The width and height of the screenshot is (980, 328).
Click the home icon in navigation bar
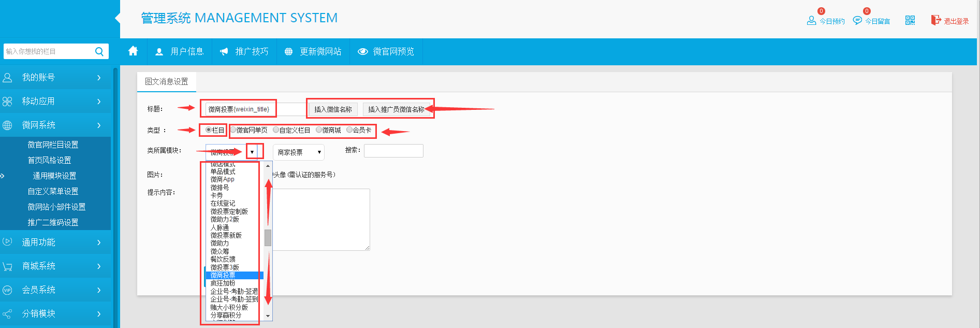click(x=133, y=51)
